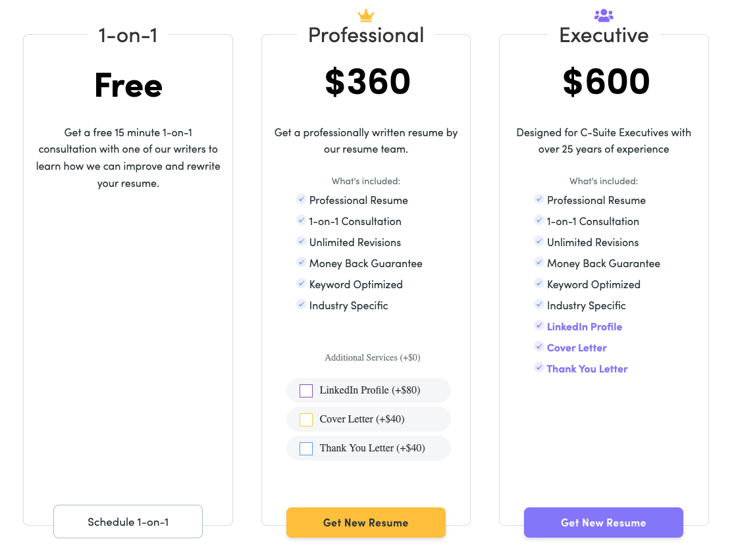Viewport: 736px width, 560px height.
Task: Select the purple LinkedIn Profile feature text
Action: coord(585,327)
